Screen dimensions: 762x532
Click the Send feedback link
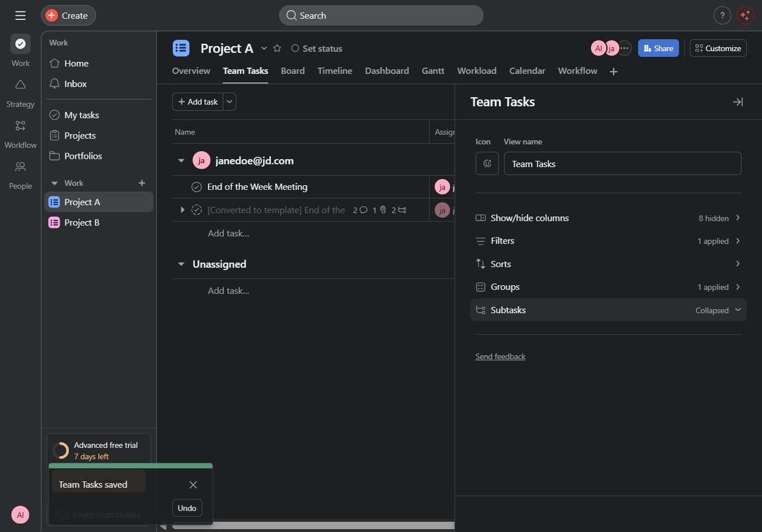500,356
